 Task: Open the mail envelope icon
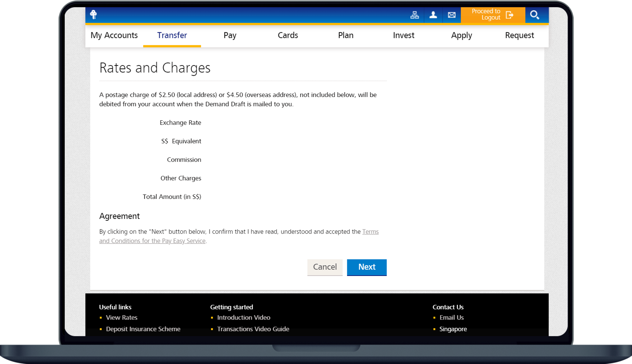point(451,15)
